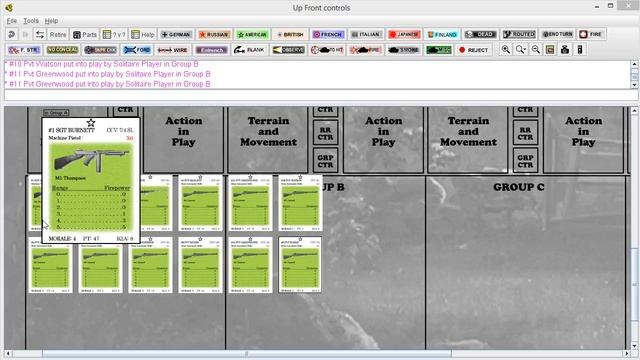The image size is (640, 360).
Task: Open the Help menu
Action: (51, 21)
